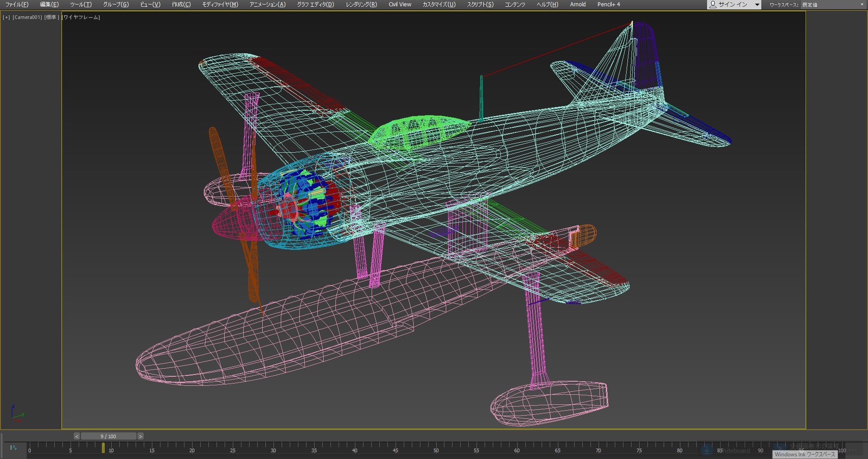Viewport: 868px width, 459px height.
Task: Open the グラフ エディタ(D) menu
Action: [315, 5]
